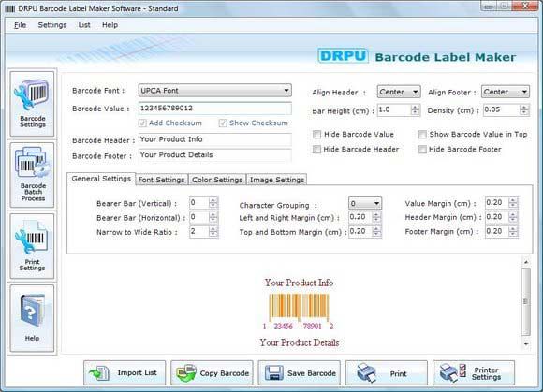
Task: Open the Align Header dropdown
Action: click(x=399, y=92)
